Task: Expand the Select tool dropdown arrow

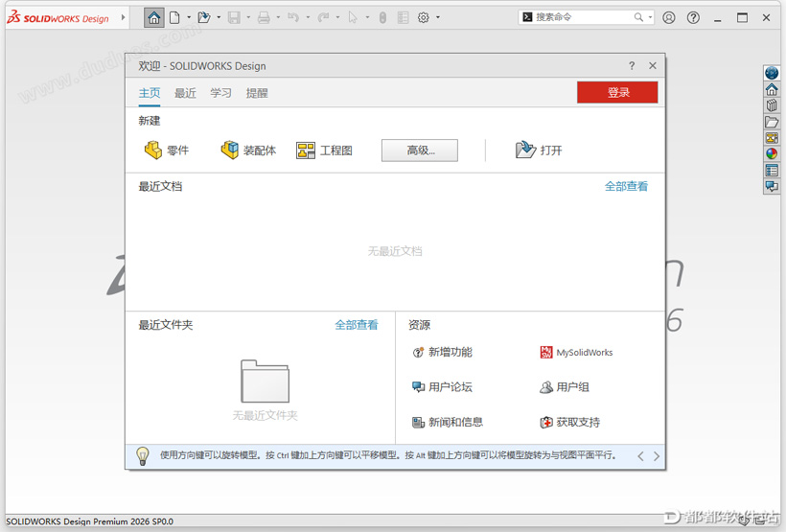Action: click(x=367, y=17)
